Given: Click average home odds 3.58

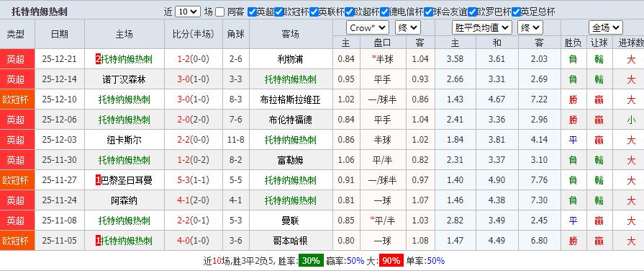Looking at the screenshot, I should pyautogui.click(x=455, y=59).
